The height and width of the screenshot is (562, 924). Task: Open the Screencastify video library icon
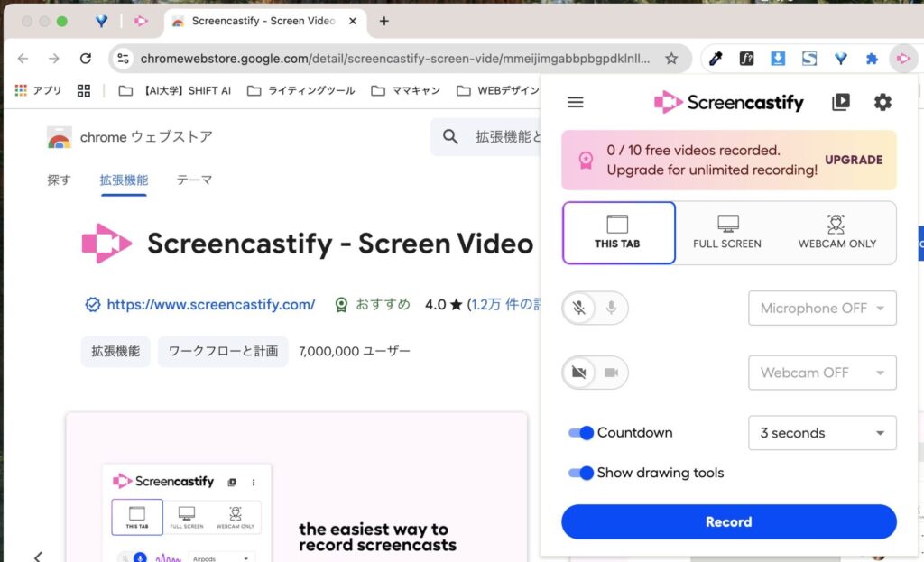tap(840, 102)
